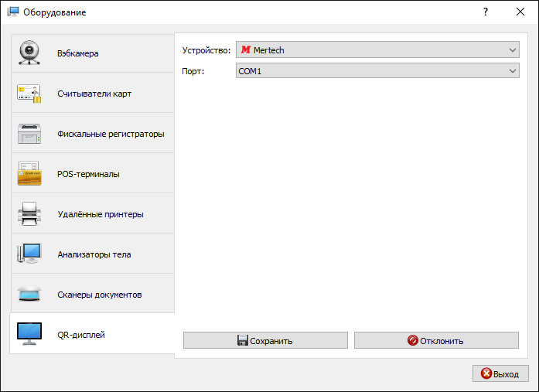Click the Оборудование title bar computer icon
The height and width of the screenshot is (392, 539).
coord(13,12)
